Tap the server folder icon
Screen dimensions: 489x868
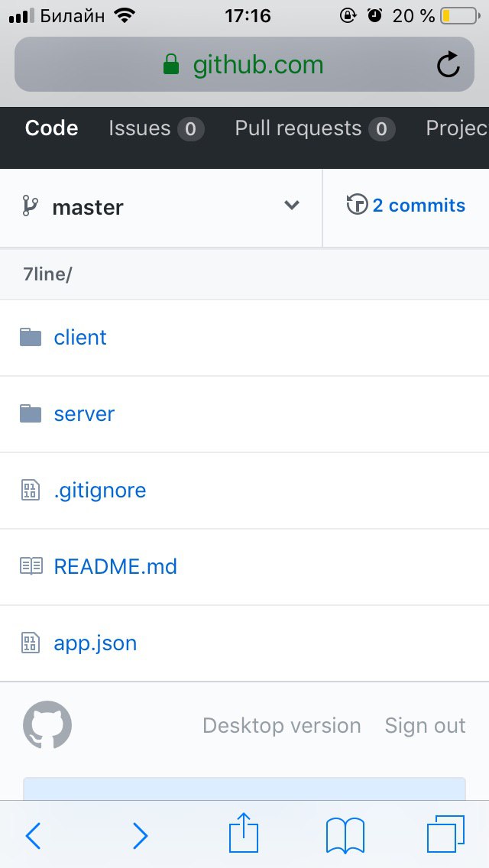click(x=31, y=413)
